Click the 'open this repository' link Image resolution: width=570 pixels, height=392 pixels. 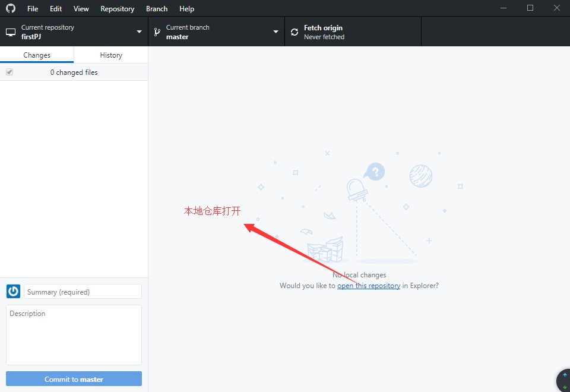point(369,286)
